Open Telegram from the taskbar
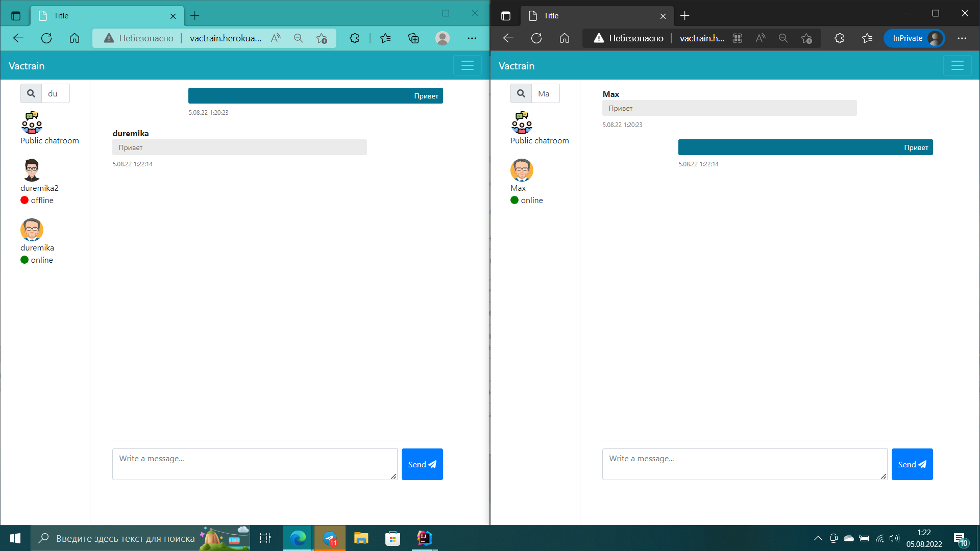 (330, 538)
